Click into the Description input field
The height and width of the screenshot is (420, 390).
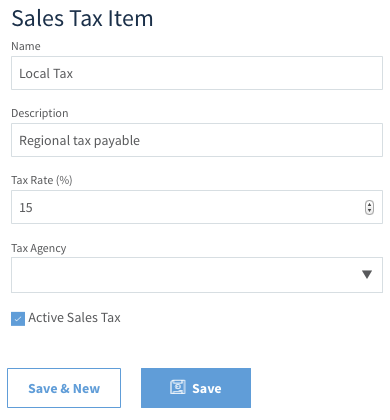197,140
